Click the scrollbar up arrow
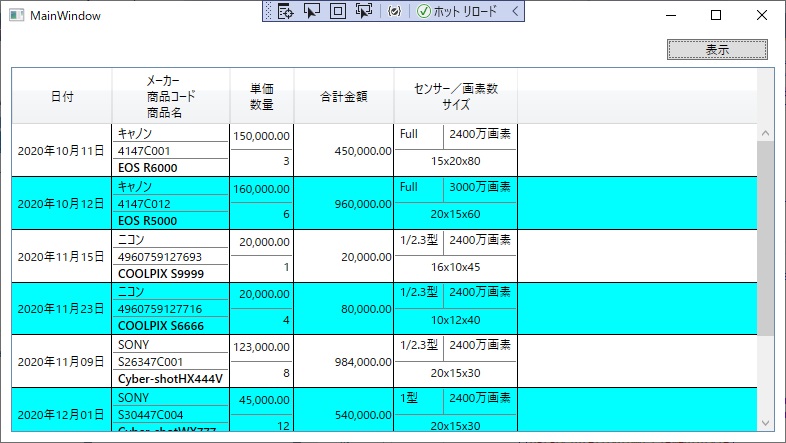 click(x=765, y=133)
